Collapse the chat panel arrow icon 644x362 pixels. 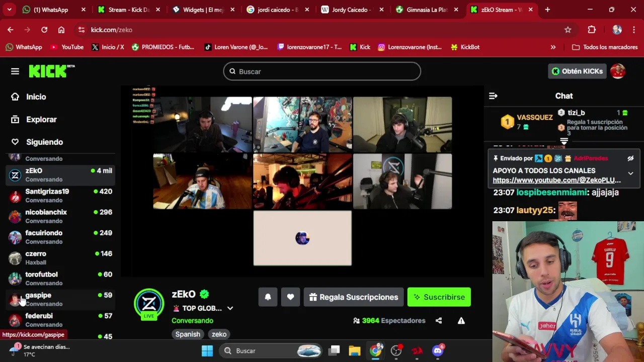click(493, 96)
